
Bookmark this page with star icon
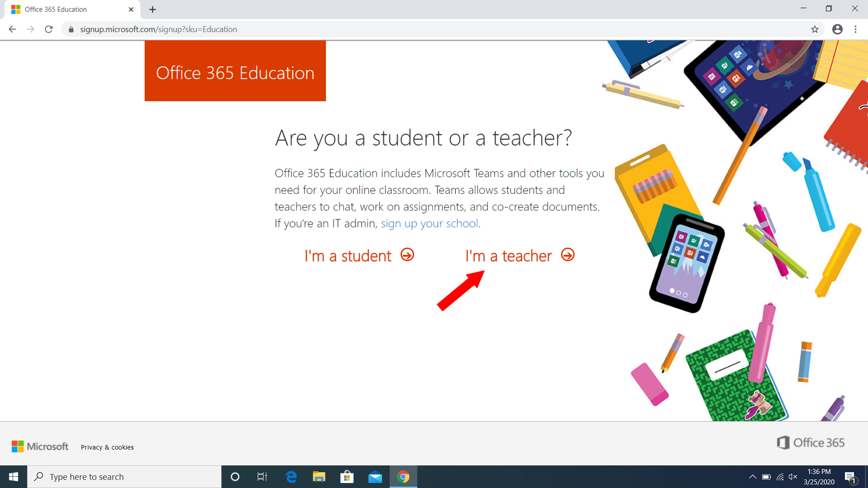click(815, 29)
